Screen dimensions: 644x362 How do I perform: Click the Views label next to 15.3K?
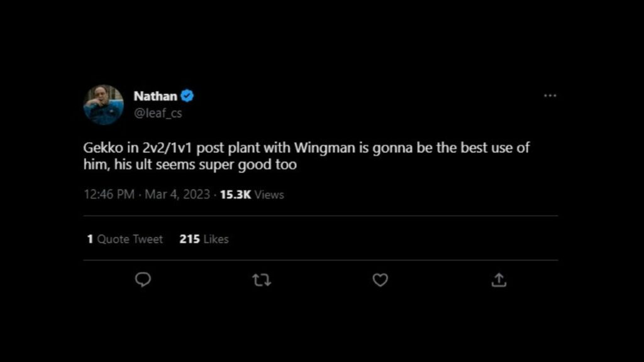269,195
